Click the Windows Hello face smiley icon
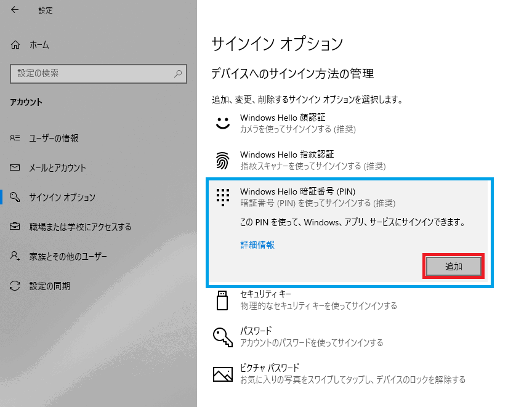 coord(222,123)
